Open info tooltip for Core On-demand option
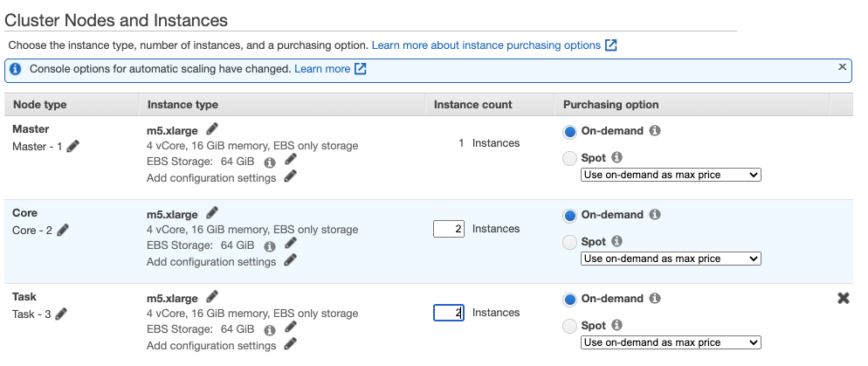Image resolution: width=868 pixels, height=366 pixels. tap(655, 215)
